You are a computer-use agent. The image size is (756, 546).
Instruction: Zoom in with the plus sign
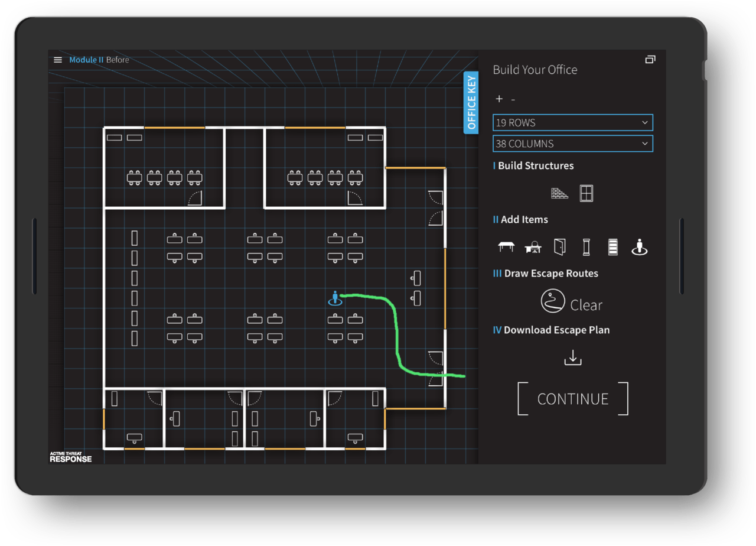click(499, 99)
